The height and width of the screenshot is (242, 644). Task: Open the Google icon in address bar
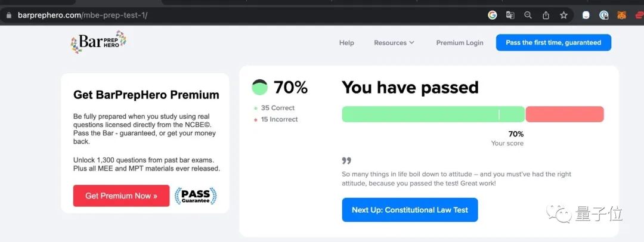[492, 15]
